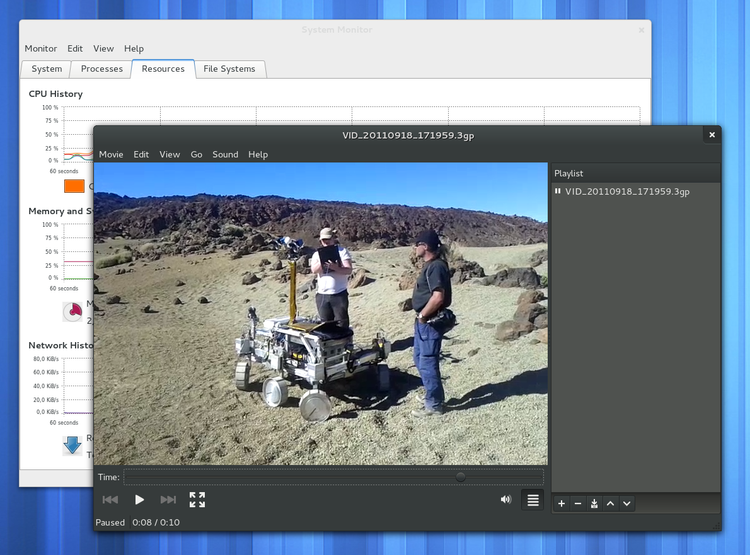750x555 pixels.
Task: Open the Movie menu
Action: tap(111, 155)
